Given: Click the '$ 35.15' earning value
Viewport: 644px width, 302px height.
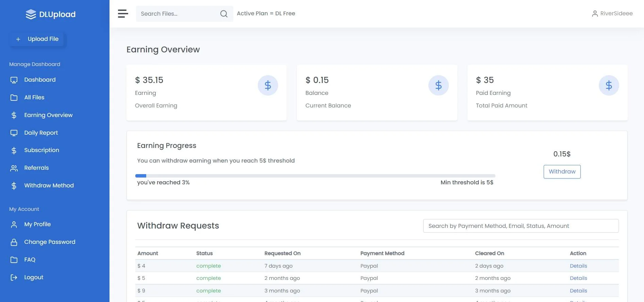Looking at the screenshot, I should point(149,80).
